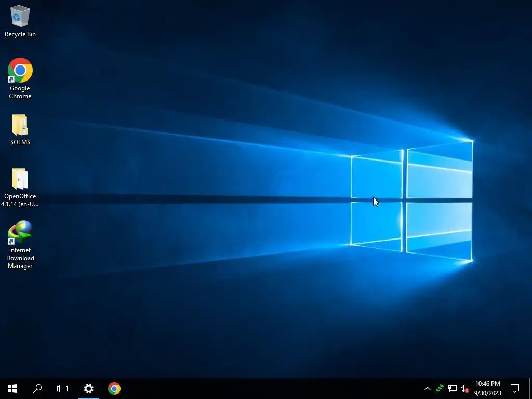Select the OpenOffice 4.1.14 folder icon

coord(20,188)
